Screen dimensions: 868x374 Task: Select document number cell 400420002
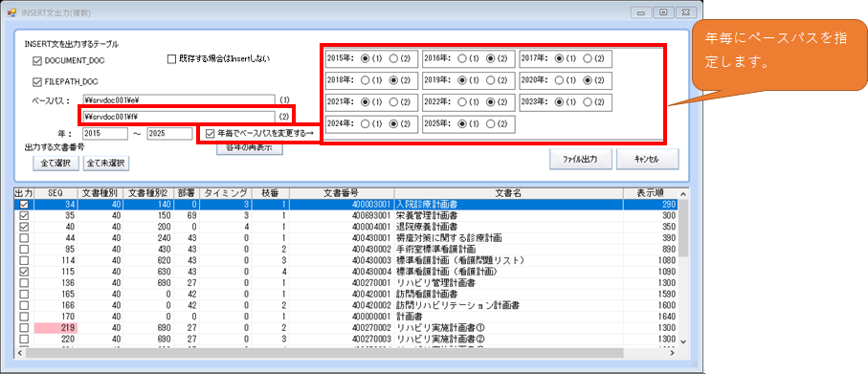[342, 305]
